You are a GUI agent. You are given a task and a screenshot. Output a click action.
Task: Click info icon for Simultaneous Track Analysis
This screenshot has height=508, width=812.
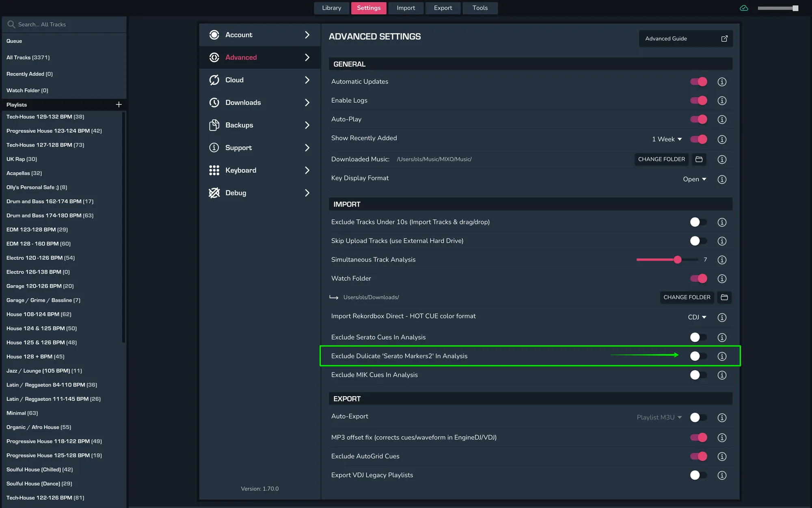[722, 260]
